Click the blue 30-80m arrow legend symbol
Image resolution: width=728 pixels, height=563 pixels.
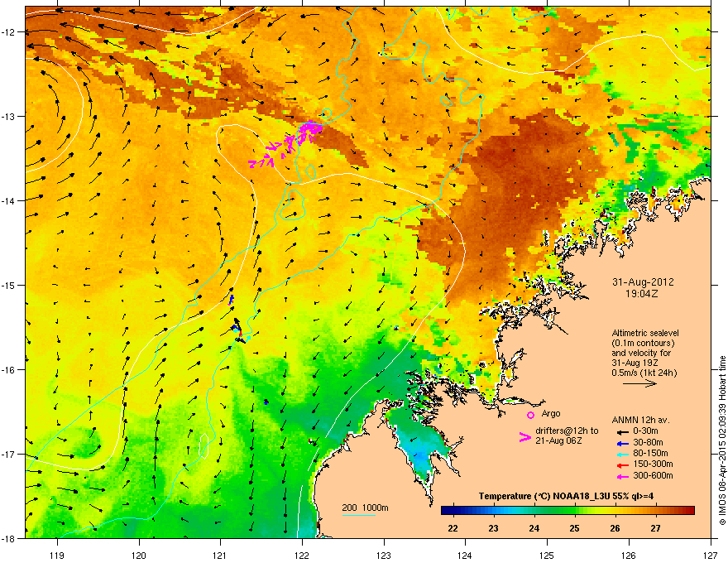(622, 444)
